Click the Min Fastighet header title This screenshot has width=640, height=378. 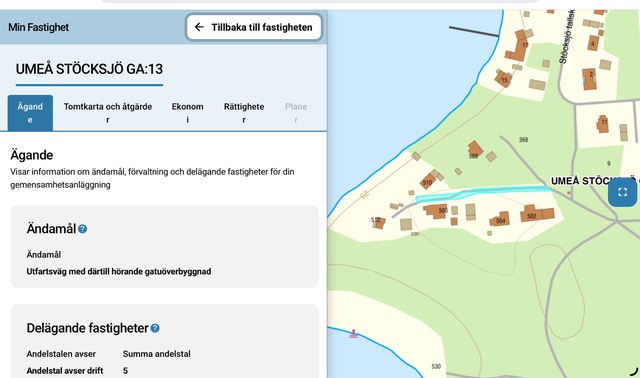tap(38, 27)
